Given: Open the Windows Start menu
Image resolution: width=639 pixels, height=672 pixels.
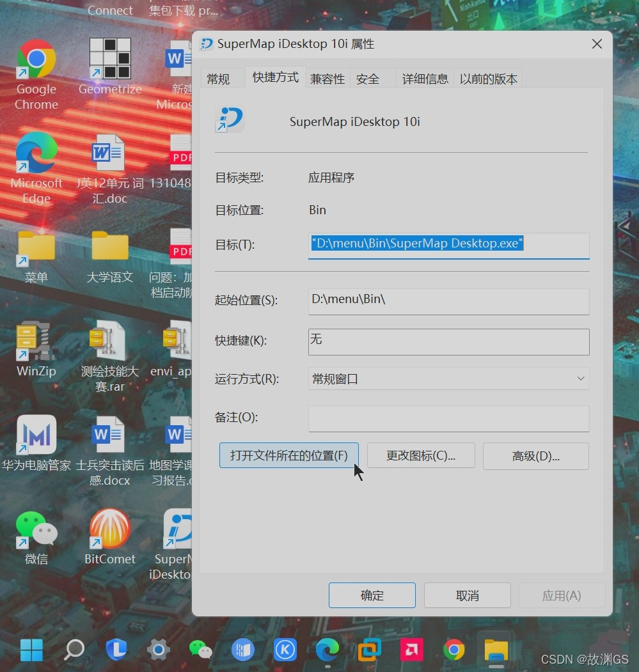Looking at the screenshot, I should click(31, 650).
